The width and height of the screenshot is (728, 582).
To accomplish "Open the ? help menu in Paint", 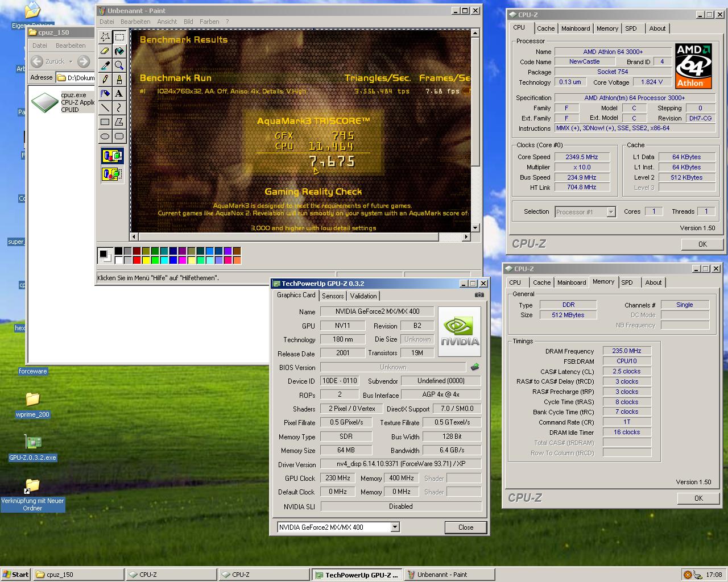I will 227,22.
